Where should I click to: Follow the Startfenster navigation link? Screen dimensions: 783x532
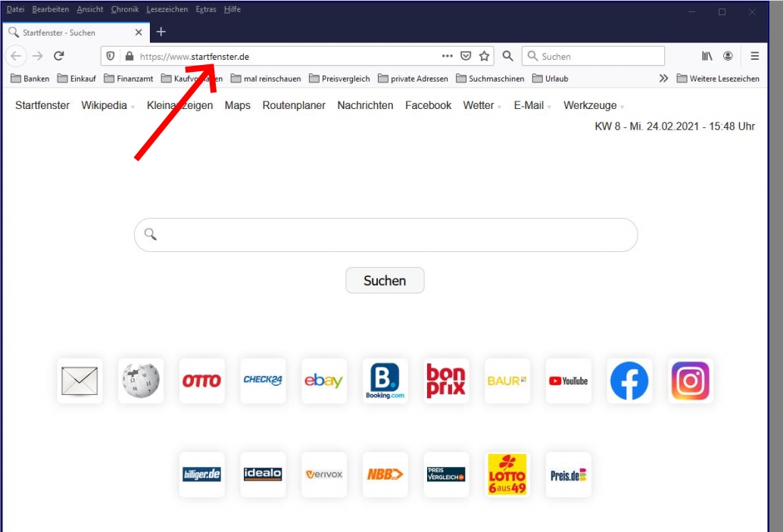click(x=42, y=105)
